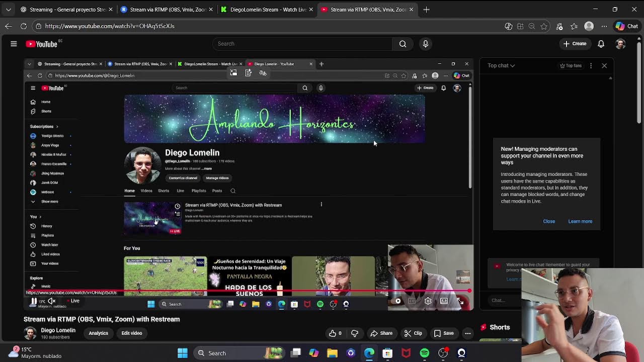Screen dimensions: 644x362
Task: Close the active Stream via RTMP tab
Action: coord(412,10)
